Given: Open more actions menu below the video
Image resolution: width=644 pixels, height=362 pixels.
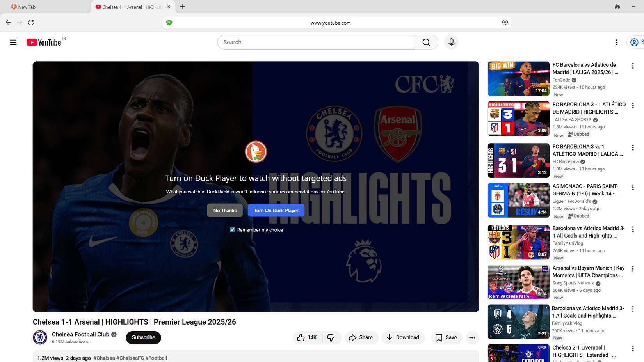Looking at the screenshot, I should [472, 337].
